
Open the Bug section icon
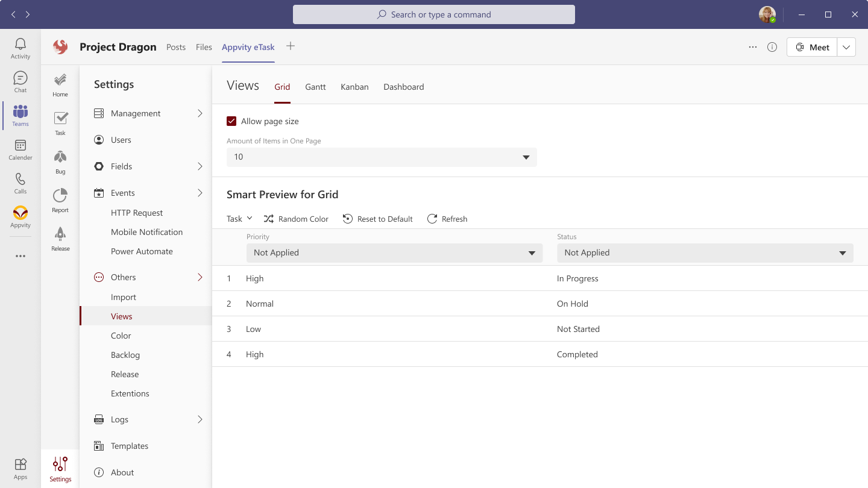pyautogui.click(x=60, y=157)
